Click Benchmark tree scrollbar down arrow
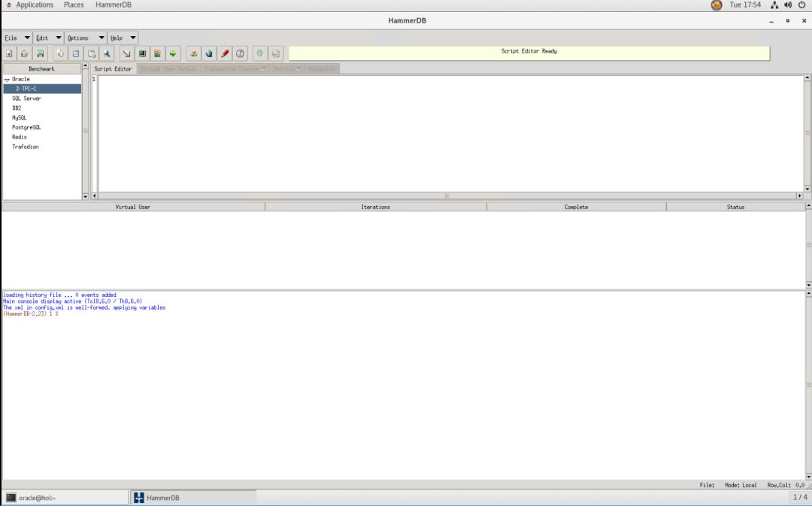This screenshot has width=812, height=506. pos(86,197)
